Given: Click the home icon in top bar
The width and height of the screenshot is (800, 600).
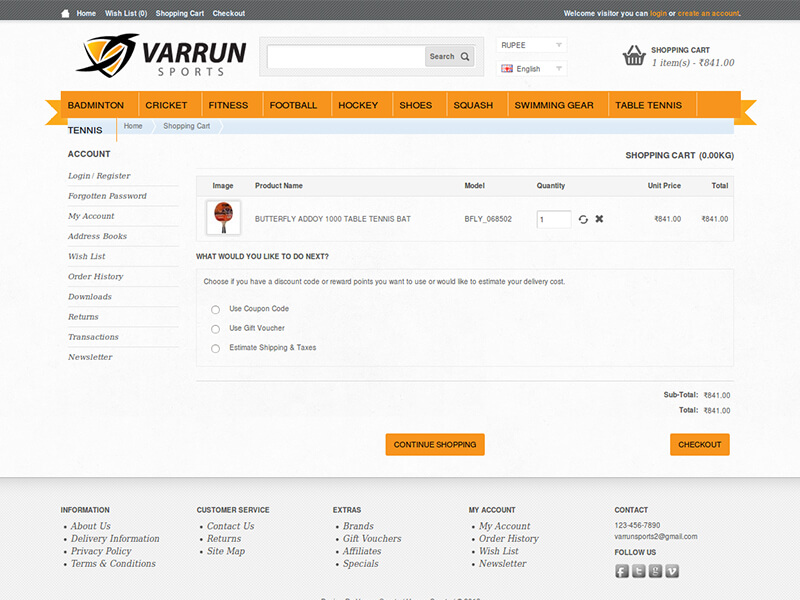Looking at the screenshot, I should [65, 13].
